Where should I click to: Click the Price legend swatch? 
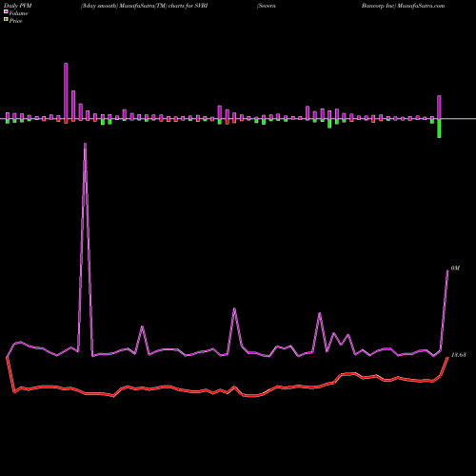(x=6, y=20)
